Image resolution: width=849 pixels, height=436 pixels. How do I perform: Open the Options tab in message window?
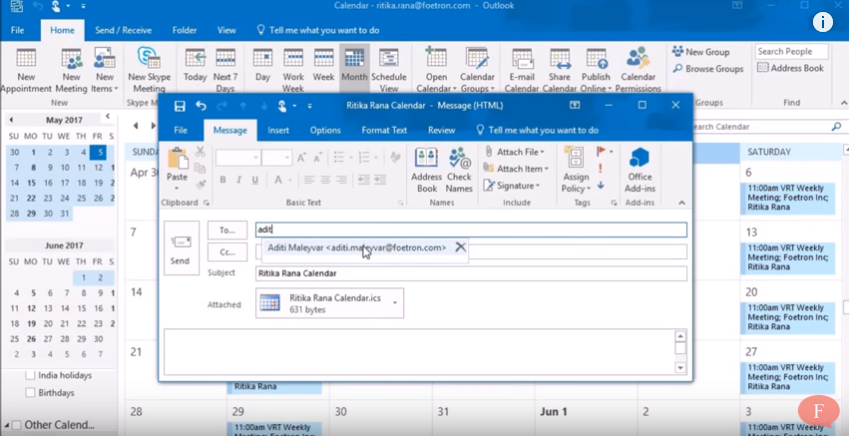pos(325,131)
